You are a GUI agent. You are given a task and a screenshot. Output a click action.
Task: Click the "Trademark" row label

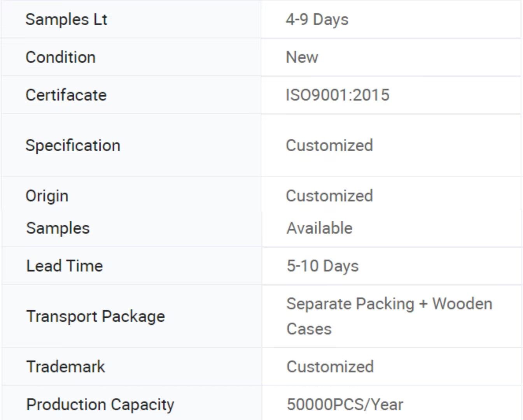pyautogui.click(x=65, y=366)
